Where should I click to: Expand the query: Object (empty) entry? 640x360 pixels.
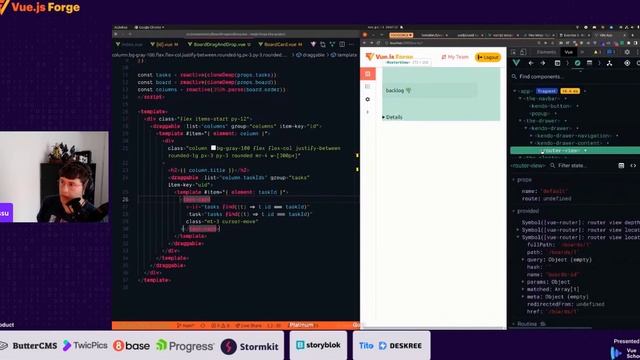[523, 260]
